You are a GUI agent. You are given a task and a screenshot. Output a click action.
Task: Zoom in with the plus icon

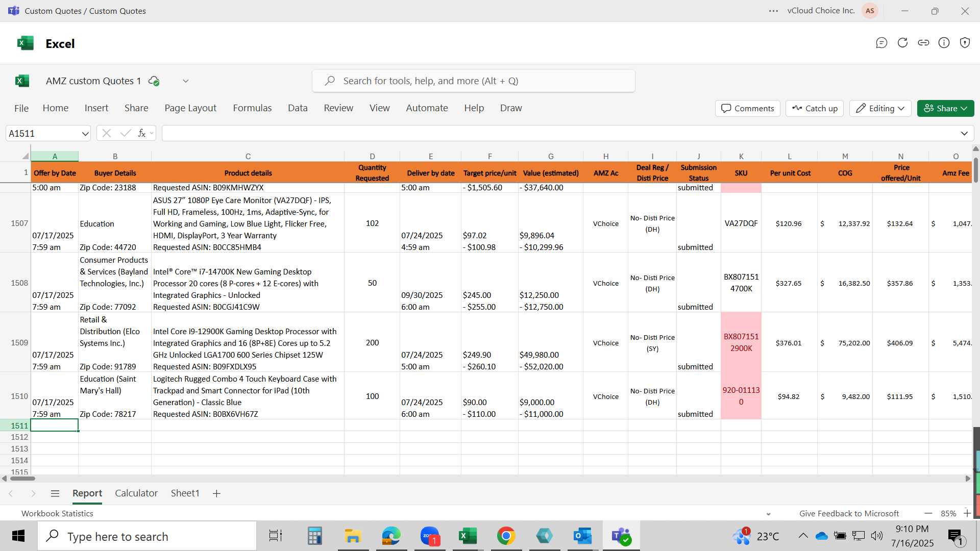tap(967, 513)
